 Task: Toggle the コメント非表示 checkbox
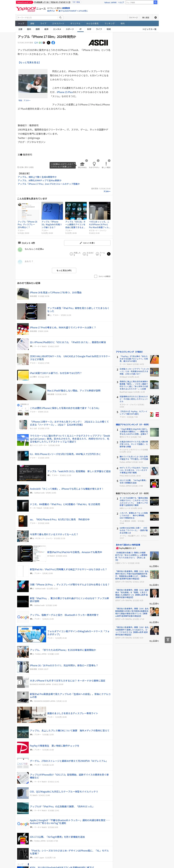[x=96, y=276]
